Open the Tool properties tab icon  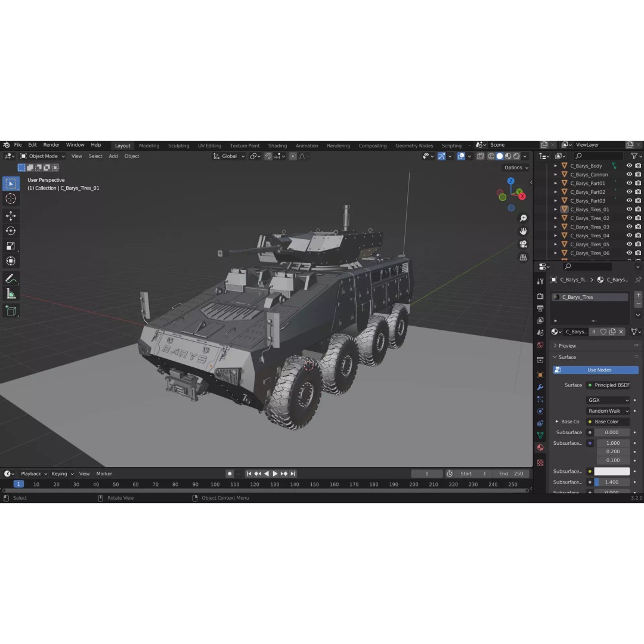pos(540,281)
